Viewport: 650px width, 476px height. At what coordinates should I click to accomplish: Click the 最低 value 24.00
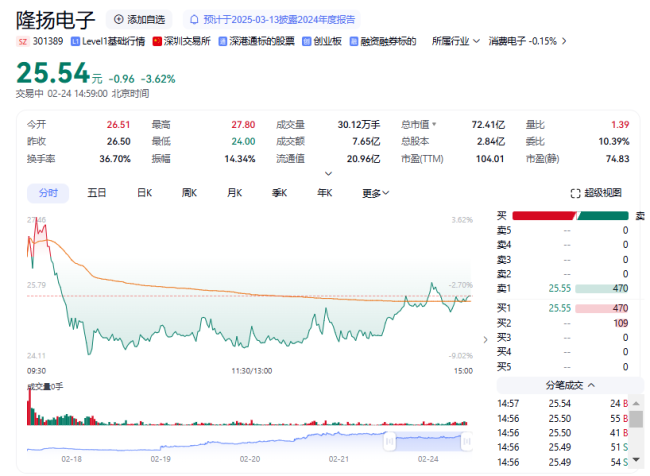tap(243, 141)
